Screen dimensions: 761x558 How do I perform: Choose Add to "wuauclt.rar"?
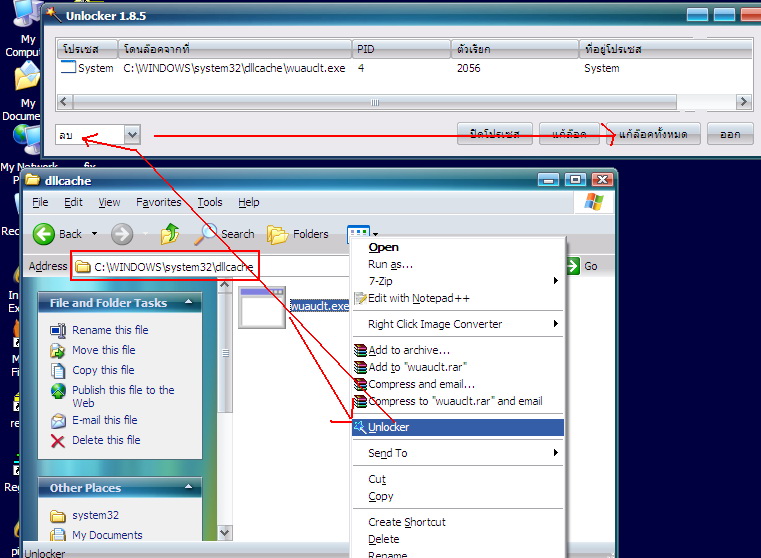[458, 367]
